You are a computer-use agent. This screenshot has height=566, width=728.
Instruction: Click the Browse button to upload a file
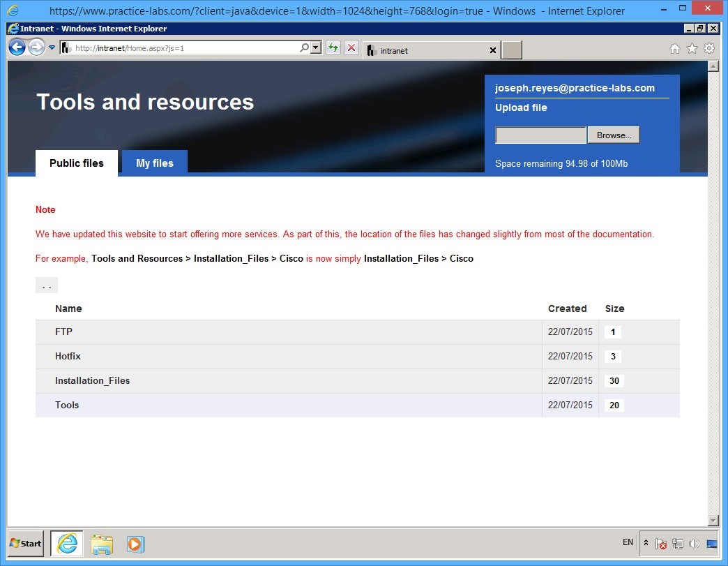(613, 134)
